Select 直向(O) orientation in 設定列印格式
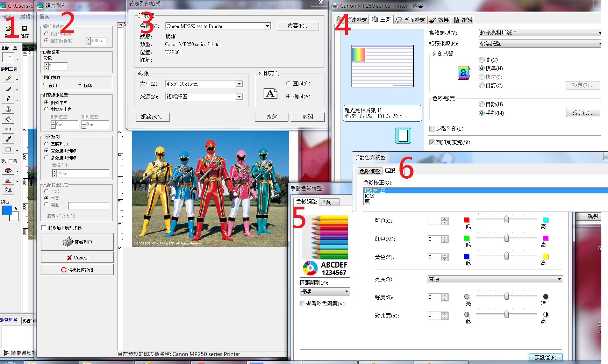Screen dimensions: 608x364 click(288, 83)
